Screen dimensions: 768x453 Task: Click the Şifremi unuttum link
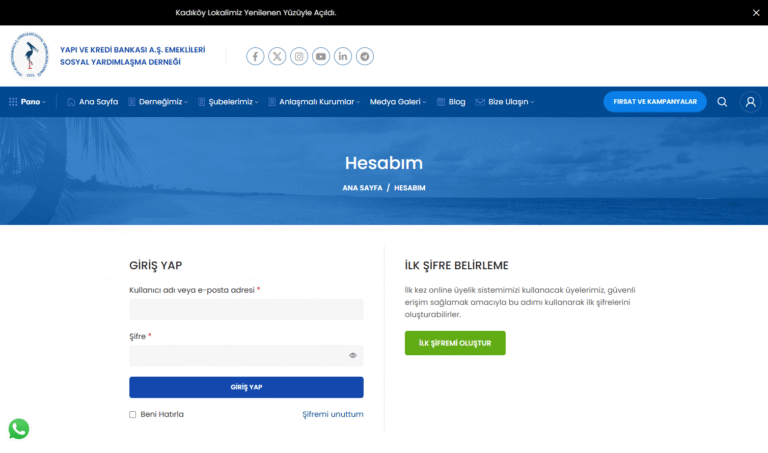point(332,414)
